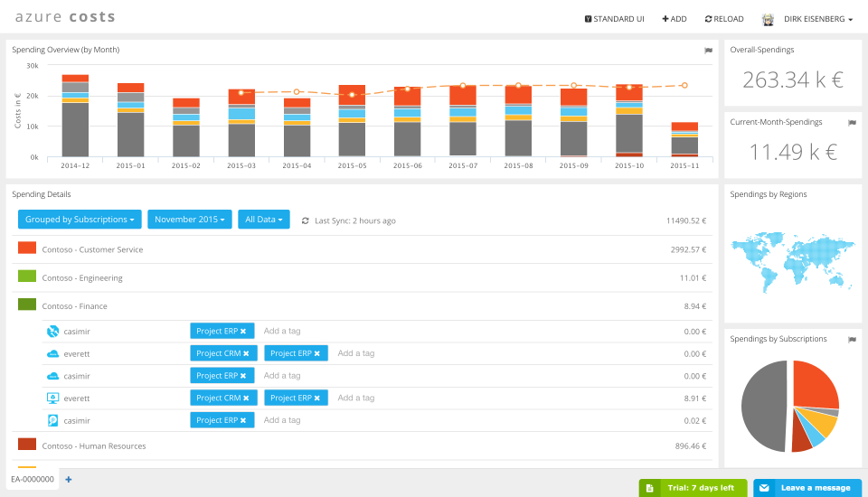This screenshot has width=868, height=497.
Task: Expand Contoso - Customer Service subscription row
Action: [362, 249]
